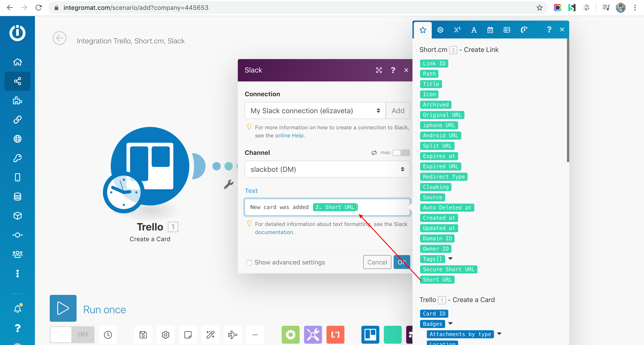Viewport: 644px width, 345px height.
Task: Open Keys icon in left sidebar
Action: pyautogui.click(x=17, y=158)
